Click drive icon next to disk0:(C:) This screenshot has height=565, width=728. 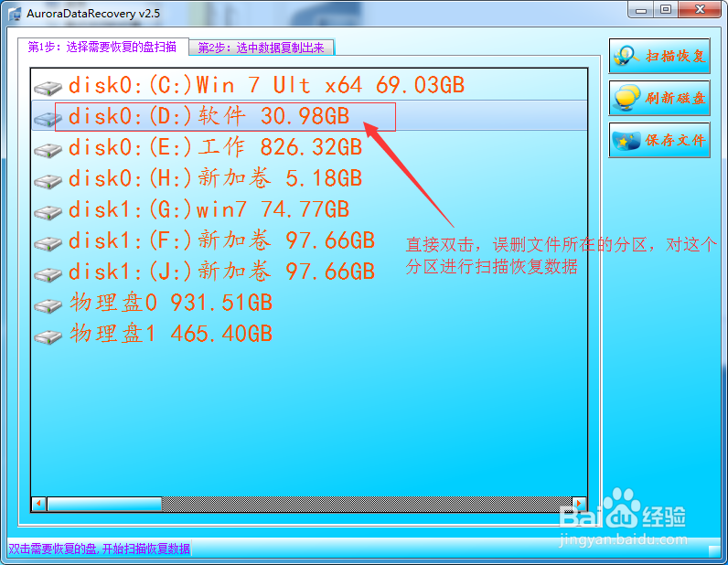(48, 87)
